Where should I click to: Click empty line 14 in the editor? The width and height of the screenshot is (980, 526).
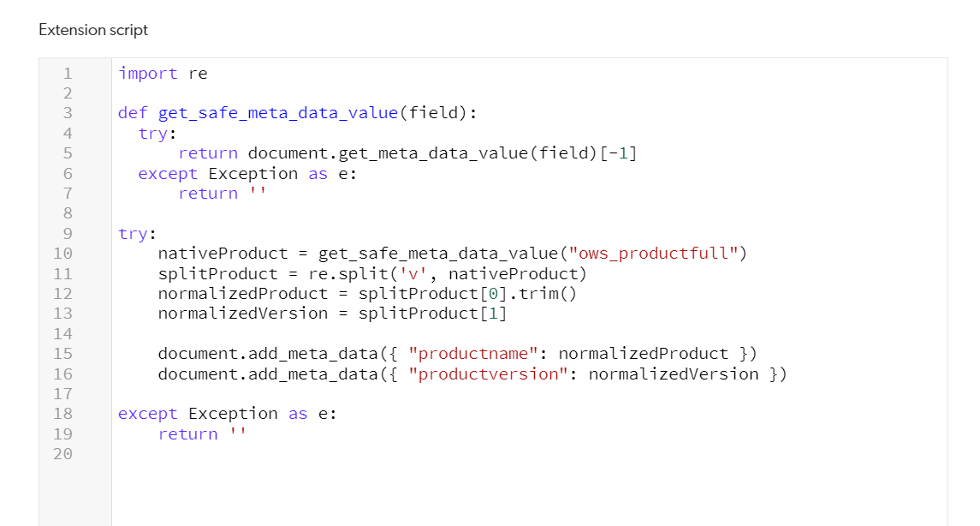pos(530,334)
